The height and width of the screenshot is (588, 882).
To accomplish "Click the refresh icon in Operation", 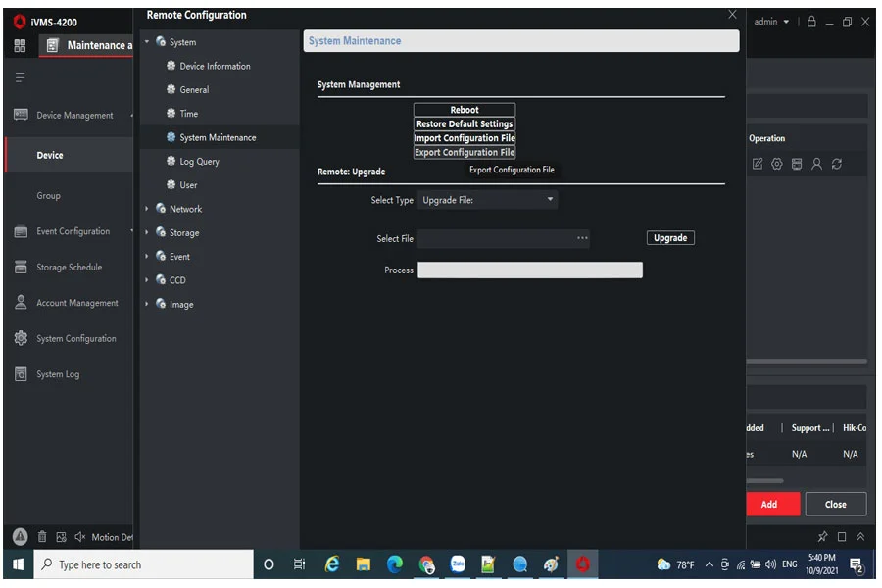I will tap(837, 165).
